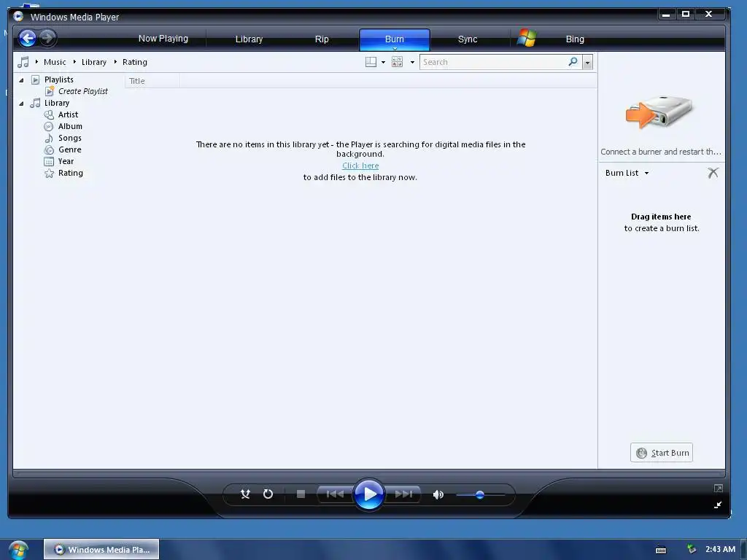
Task: Clear the burn list pane
Action: tap(713, 173)
